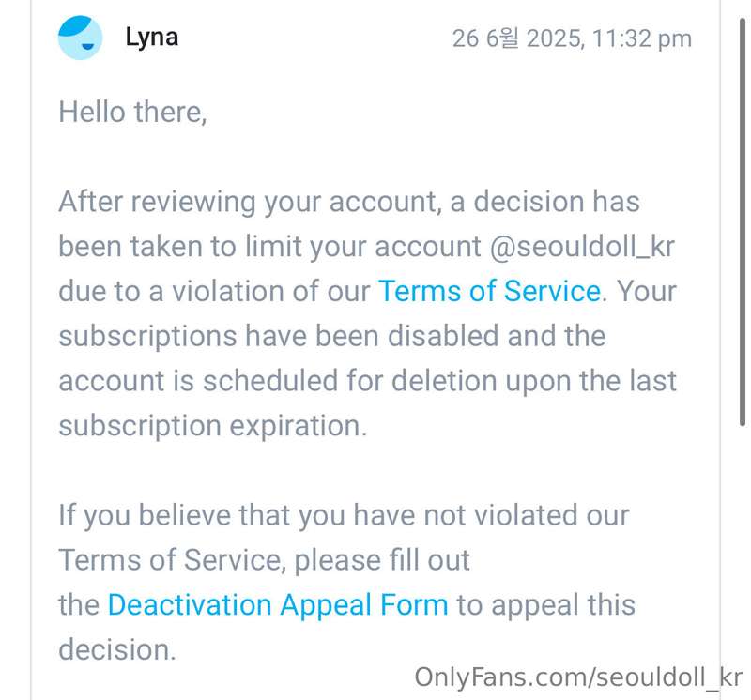Click the @seouldoll_kr account mention
The image size is (751, 700).
click(582, 247)
